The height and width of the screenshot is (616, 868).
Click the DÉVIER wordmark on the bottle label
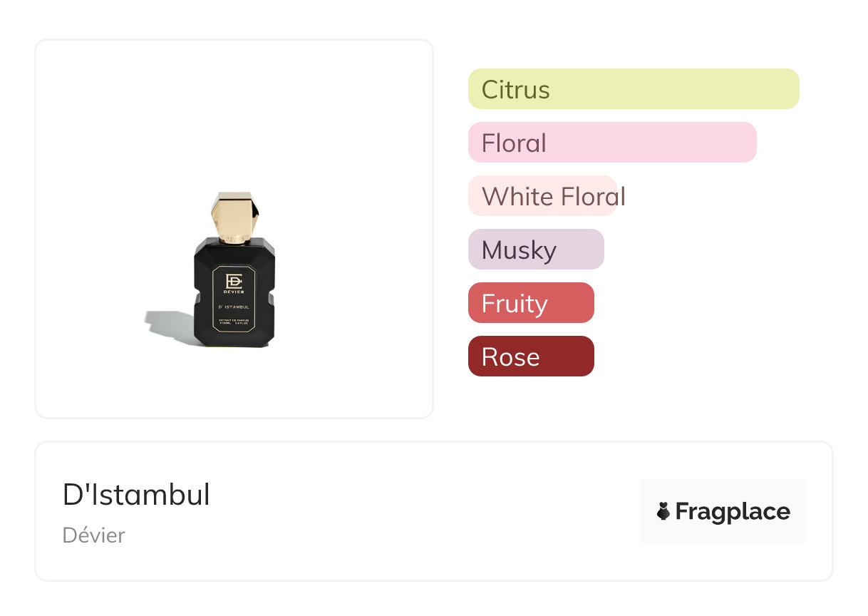[x=234, y=292]
